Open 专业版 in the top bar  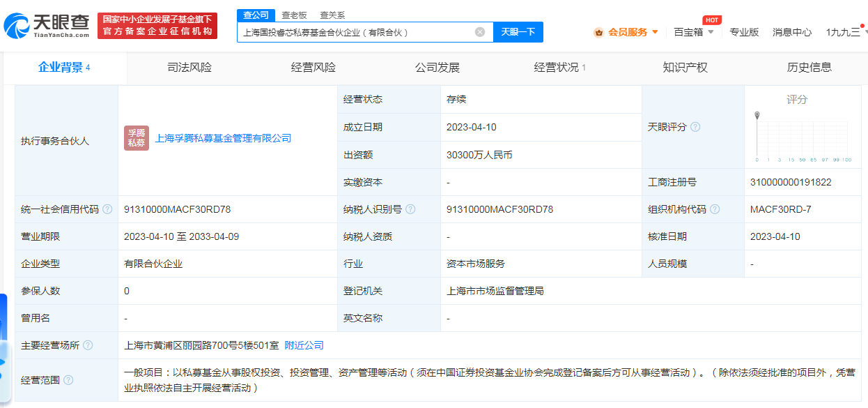click(x=744, y=32)
